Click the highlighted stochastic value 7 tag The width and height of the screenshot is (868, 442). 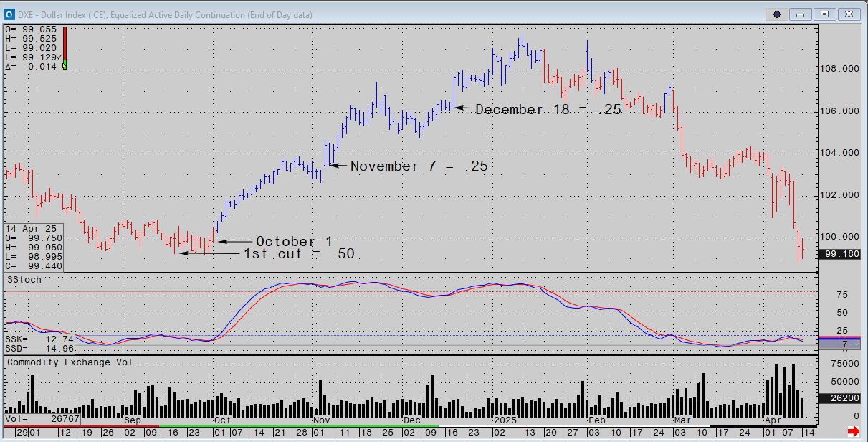pos(839,344)
